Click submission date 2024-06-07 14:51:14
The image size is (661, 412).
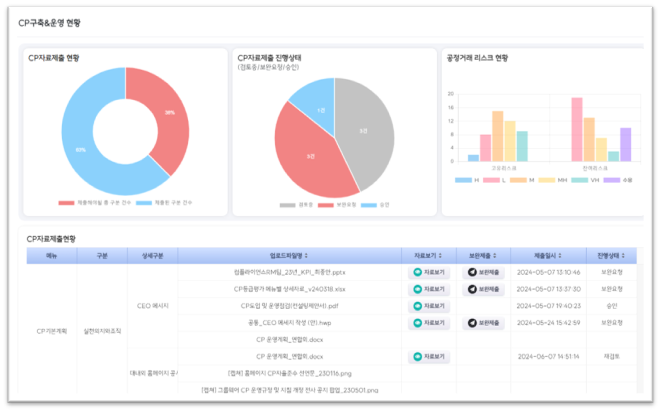548,357
